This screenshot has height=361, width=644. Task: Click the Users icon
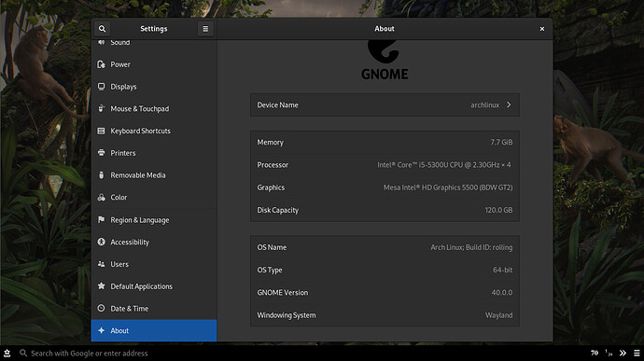click(x=101, y=264)
